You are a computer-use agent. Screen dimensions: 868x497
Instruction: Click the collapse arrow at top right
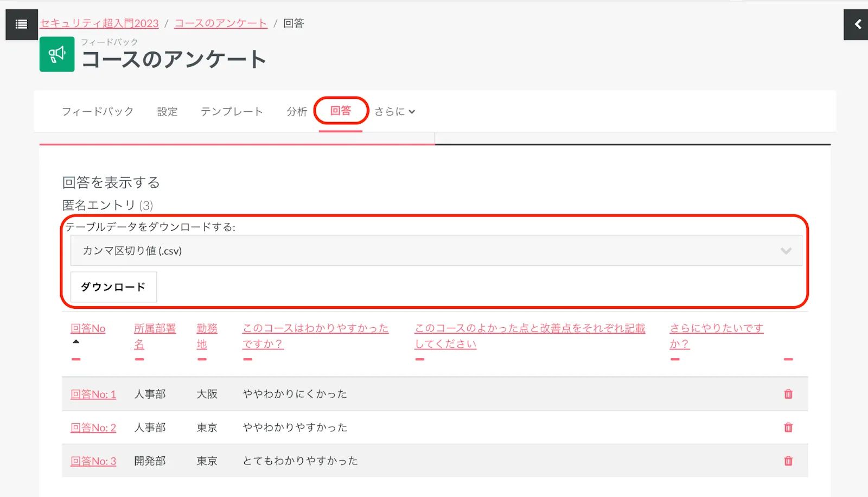[x=857, y=24]
